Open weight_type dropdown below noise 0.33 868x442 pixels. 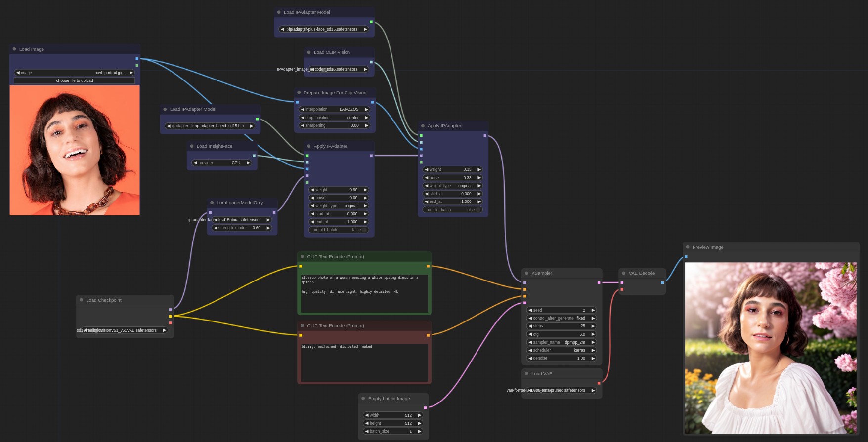(x=452, y=186)
